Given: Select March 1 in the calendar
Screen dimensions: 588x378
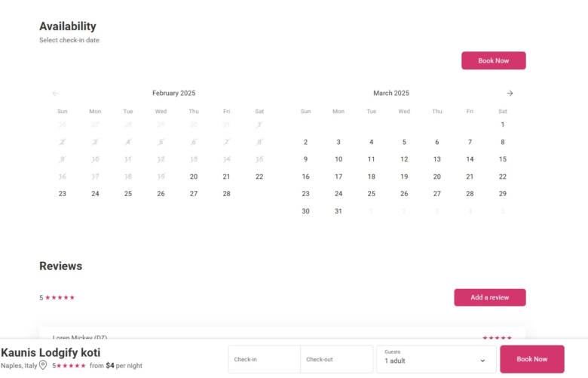Looking at the screenshot, I should click(x=503, y=124).
